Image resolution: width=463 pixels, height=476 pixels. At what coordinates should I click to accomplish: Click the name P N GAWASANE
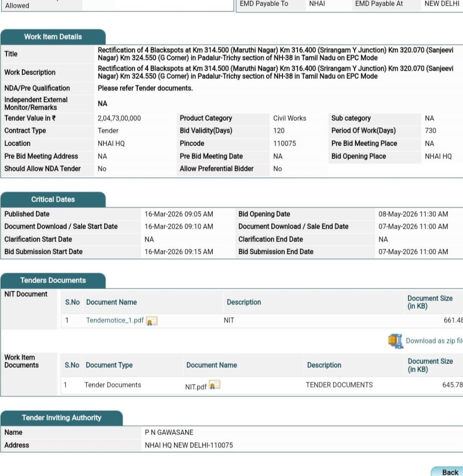tap(169, 433)
